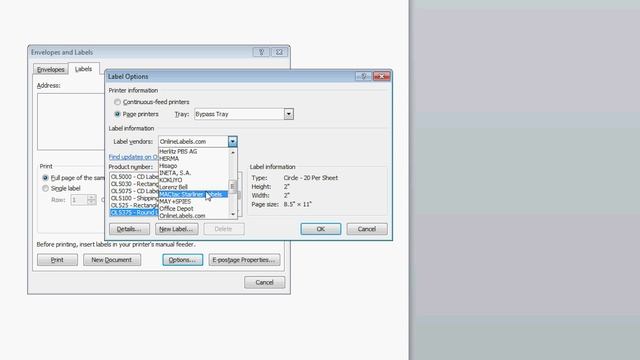Click the Details... button

pyautogui.click(x=129, y=229)
